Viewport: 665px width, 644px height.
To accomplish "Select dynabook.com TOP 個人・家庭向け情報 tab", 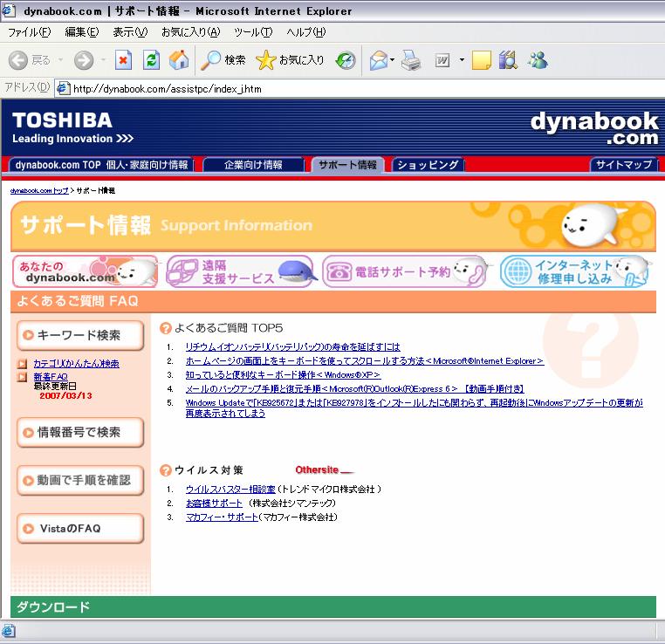I will 101,165.
